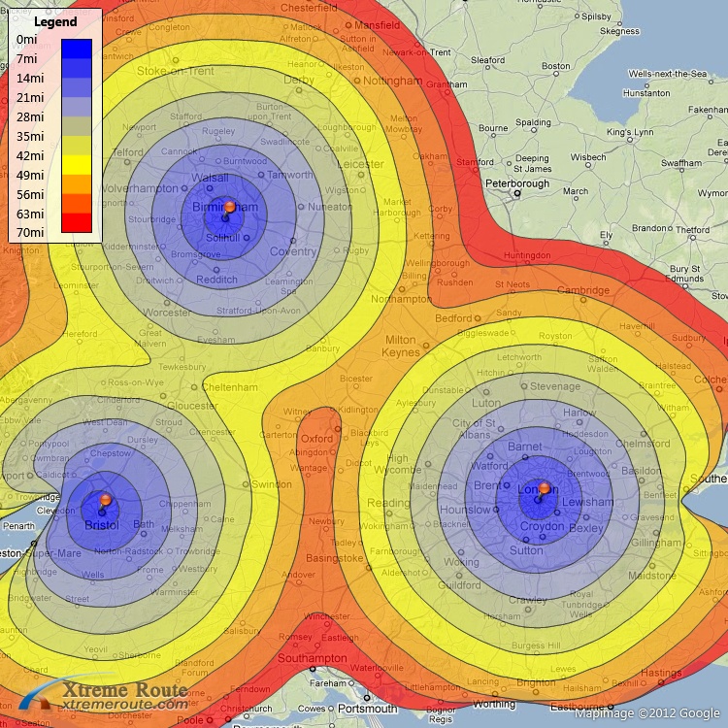Select the bright red 63mi legend swatch
Viewport: 728px width, 728px height.
point(76,222)
